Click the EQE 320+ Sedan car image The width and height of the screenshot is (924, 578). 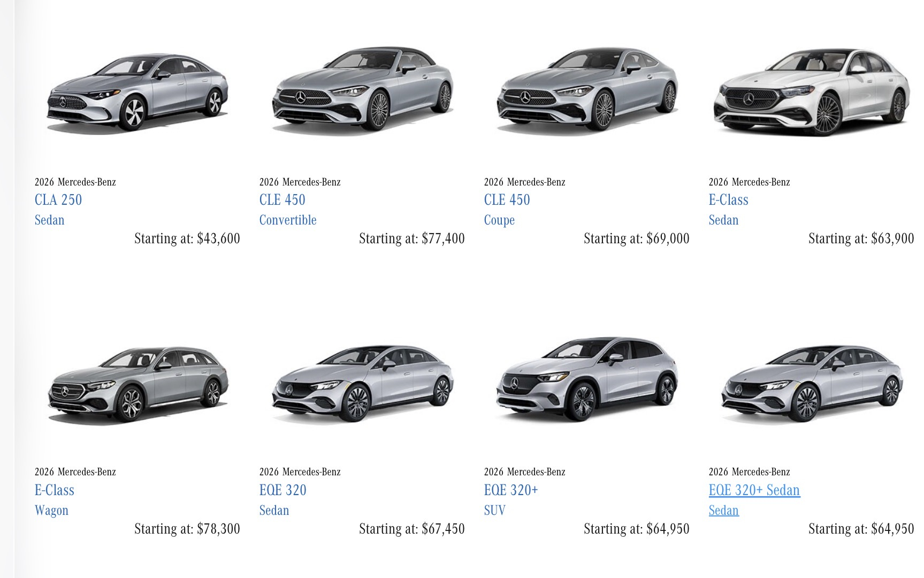coord(812,383)
